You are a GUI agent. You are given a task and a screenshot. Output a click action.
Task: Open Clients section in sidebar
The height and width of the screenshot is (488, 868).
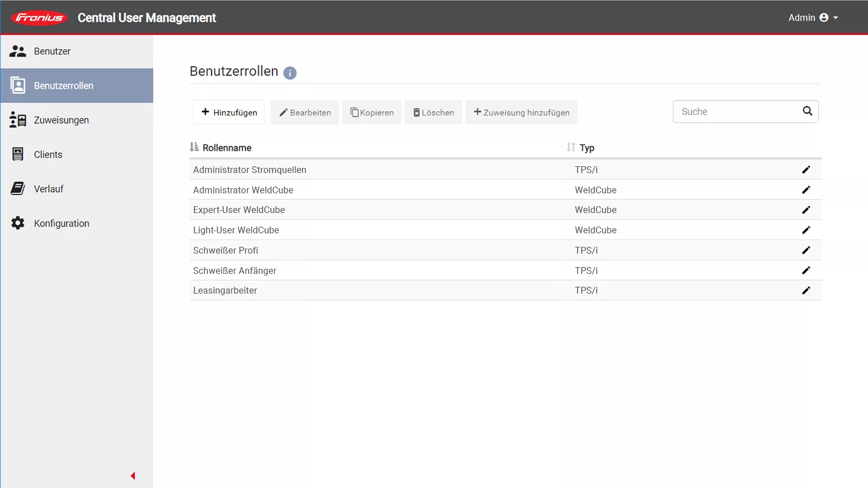[48, 154]
